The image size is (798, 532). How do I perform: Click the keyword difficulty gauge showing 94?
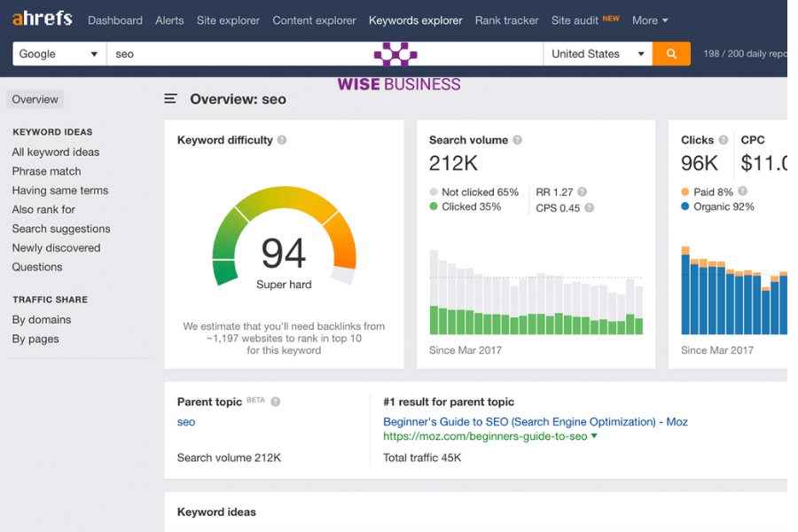tap(284, 236)
